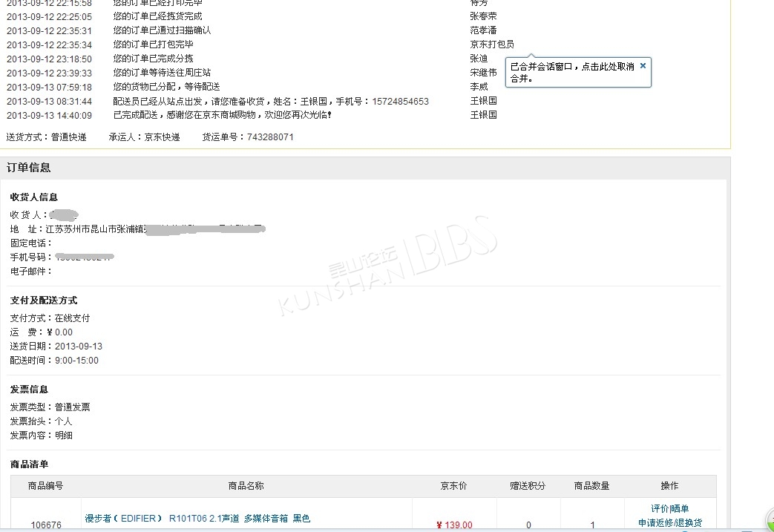Click the 收货人信息 heading
The height and width of the screenshot is (532, 774).
pyautogui.click(x=34, y=197)
